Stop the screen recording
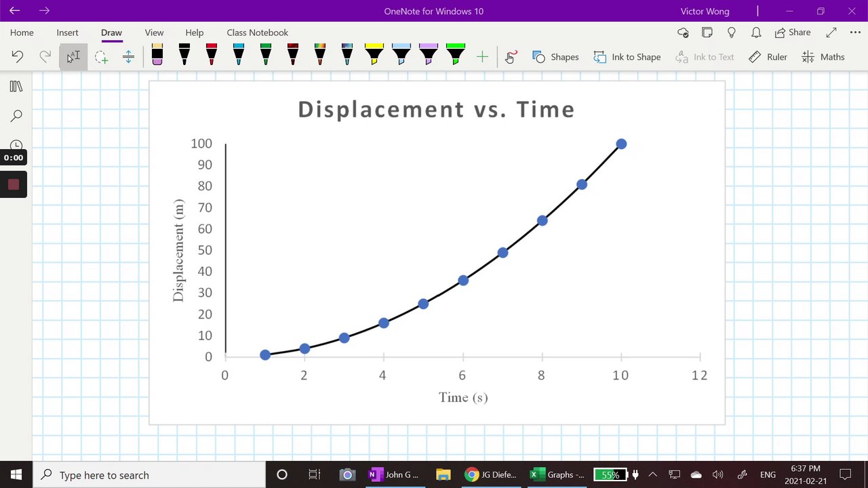868x488 pixels. (14, 184)
